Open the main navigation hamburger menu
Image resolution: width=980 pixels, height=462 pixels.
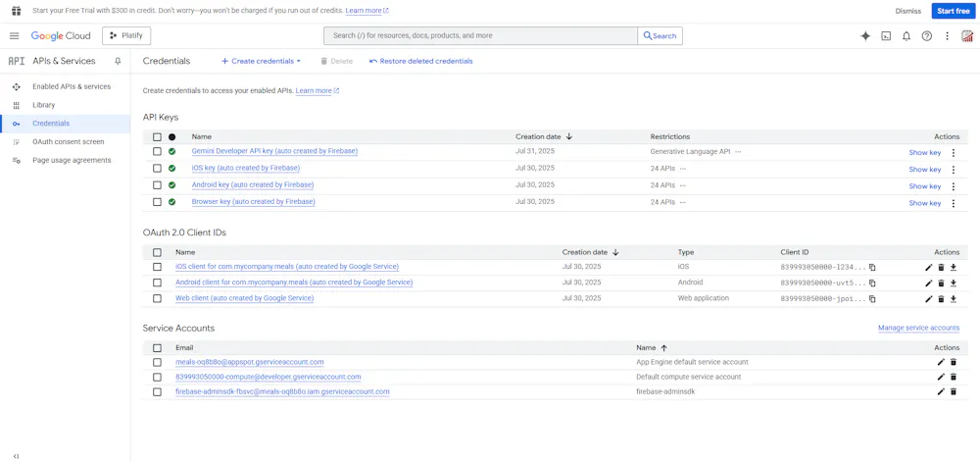pyautogui.click(x=15, y=36)
